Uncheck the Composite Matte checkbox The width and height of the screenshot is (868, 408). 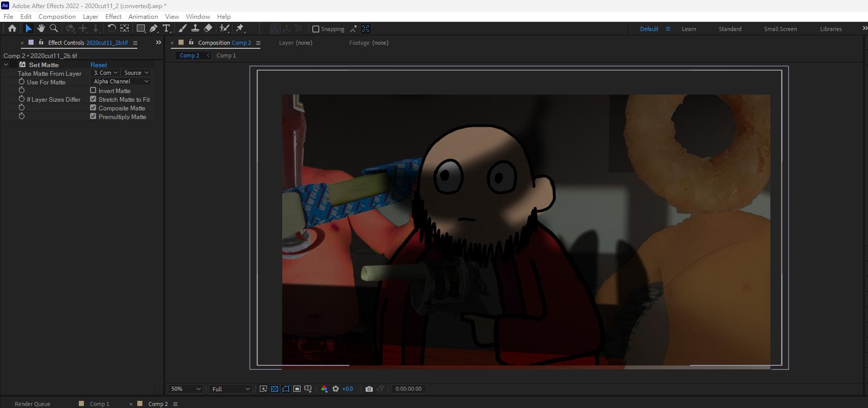(x=93, y=108)
